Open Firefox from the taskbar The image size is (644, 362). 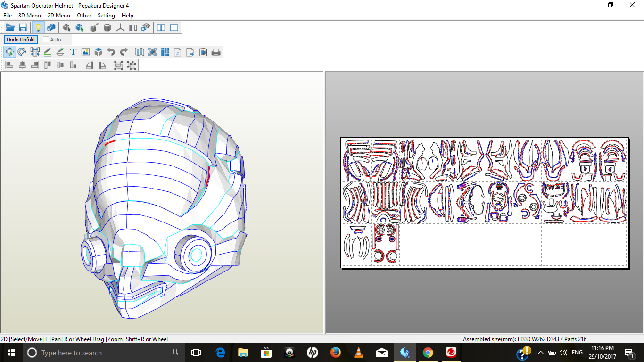(x=335, y=353)
